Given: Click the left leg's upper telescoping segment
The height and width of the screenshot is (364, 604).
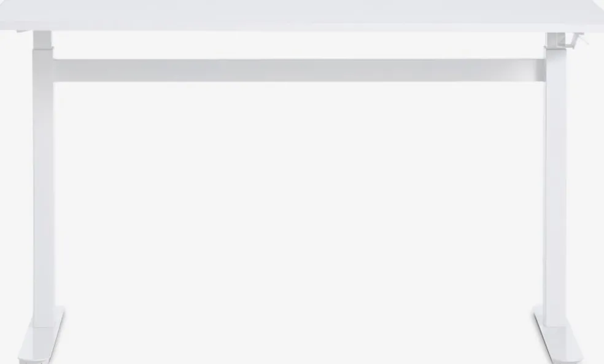Looking at the screenshot, I should pos(42,39).
